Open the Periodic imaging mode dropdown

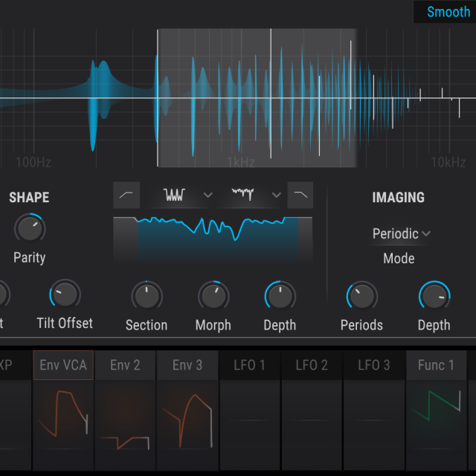coord(402,234)
